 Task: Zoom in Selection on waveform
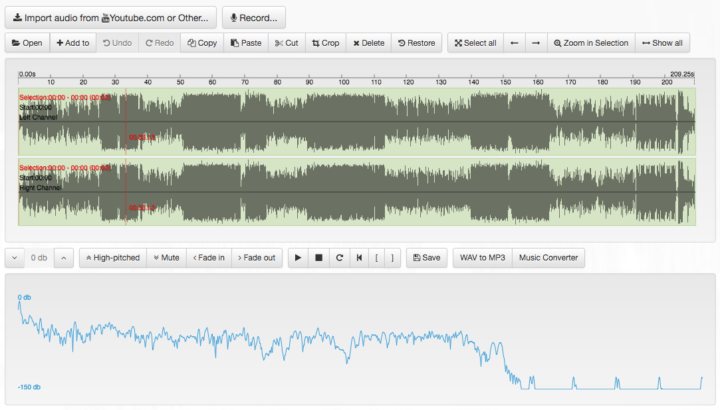[591, 43]
